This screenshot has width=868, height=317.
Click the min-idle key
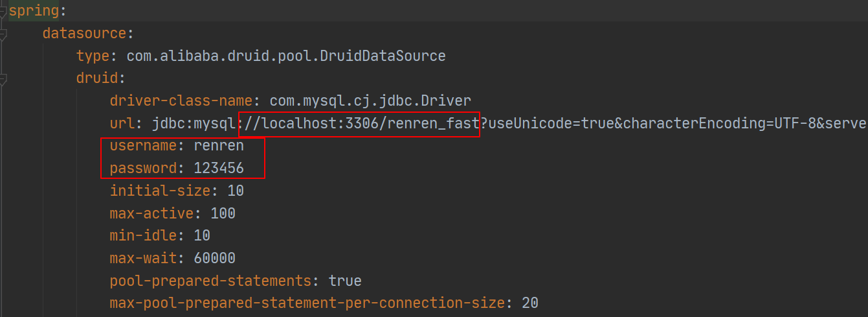144,236
